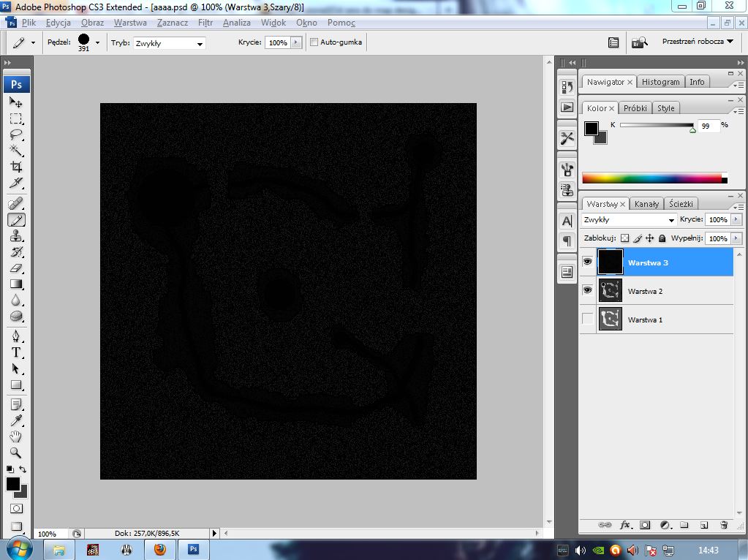748x560 pixels.
Task: Open the Przestrzeń robocza workspace menu
Action: 698,42
